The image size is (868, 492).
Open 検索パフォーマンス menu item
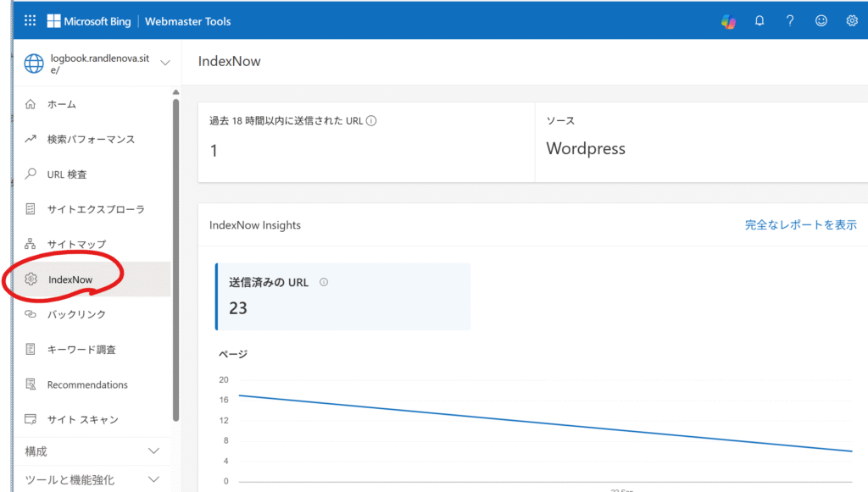pos(91,139)
